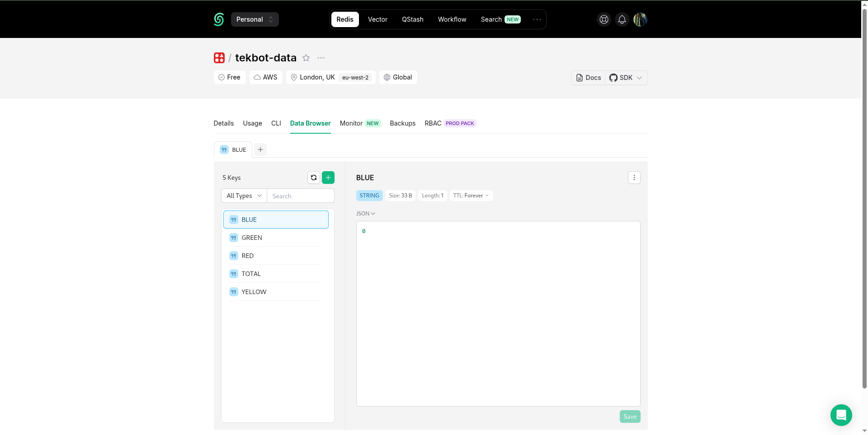Click the Length: 1 label
Image resolution: width=868 pixels, height=435 pixels.
pyautogui.click(x=433, y=196)
